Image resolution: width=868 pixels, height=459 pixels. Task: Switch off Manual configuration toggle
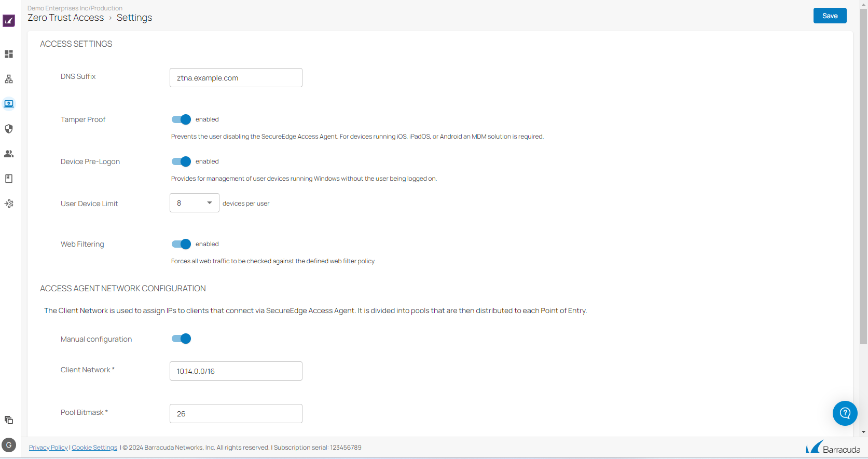pos(182,339)
